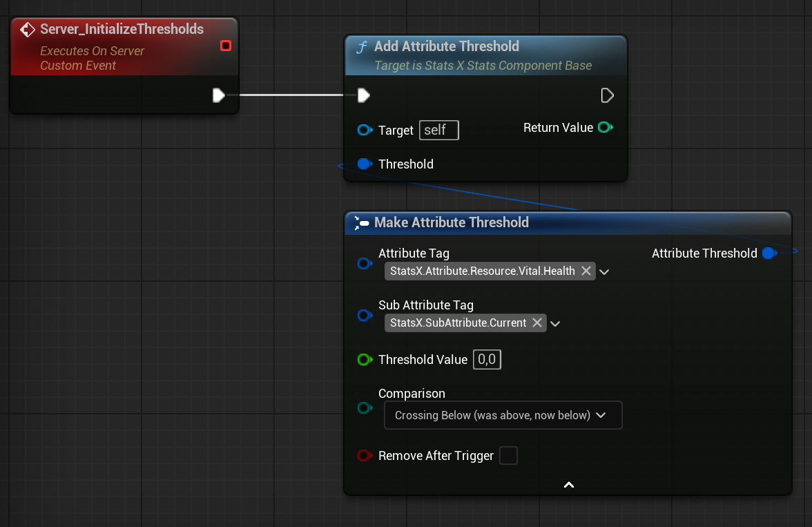Remove the StatsX.SubAttribute.Current tag
Image resolution: width=812 pixels, height=527 pixels.
point(537,323)
